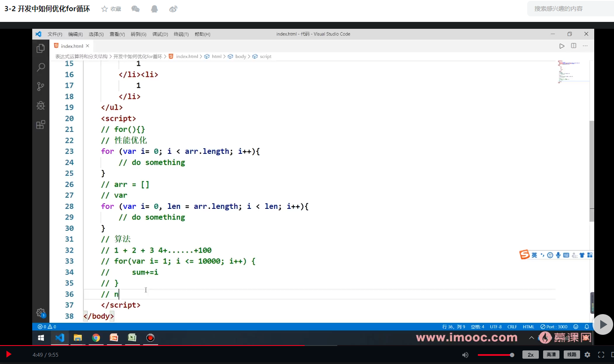The height and width of the screenshot is (364, 614).
Task: Toggle video fullscreen mode
Action: click(601, 355)
